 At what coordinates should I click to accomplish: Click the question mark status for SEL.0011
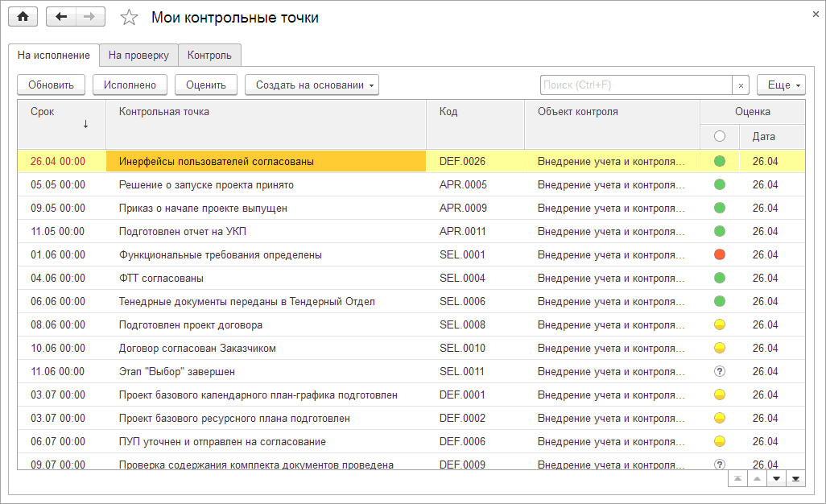[720, 371]
